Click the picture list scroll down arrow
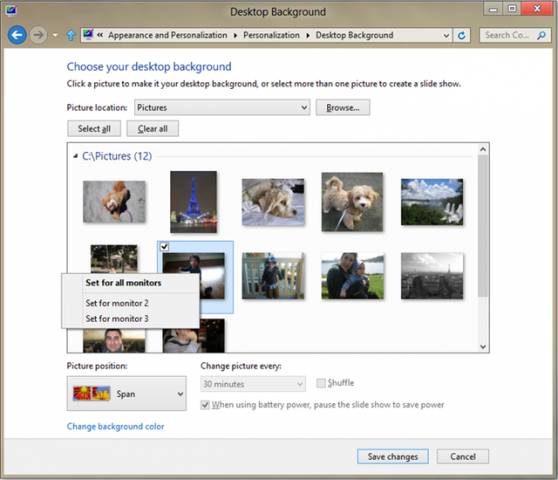Screen dimensions: 558x480 tap(483, 347)
